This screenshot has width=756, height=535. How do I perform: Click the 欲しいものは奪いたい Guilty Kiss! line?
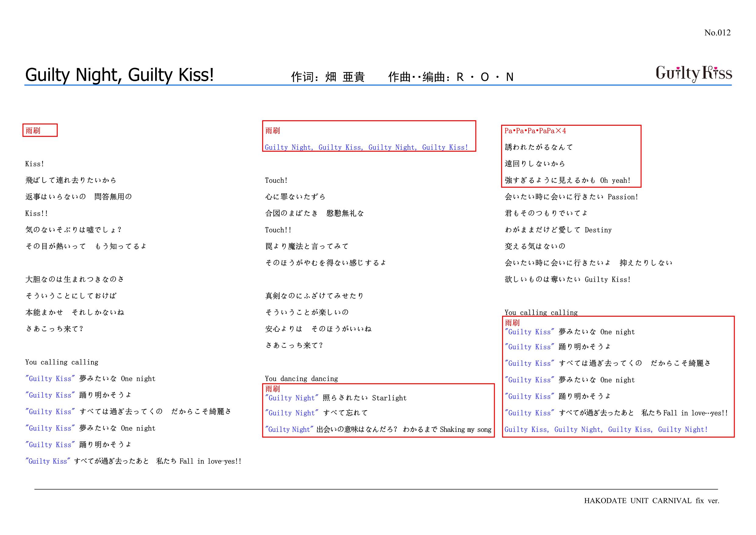[567, 279]
